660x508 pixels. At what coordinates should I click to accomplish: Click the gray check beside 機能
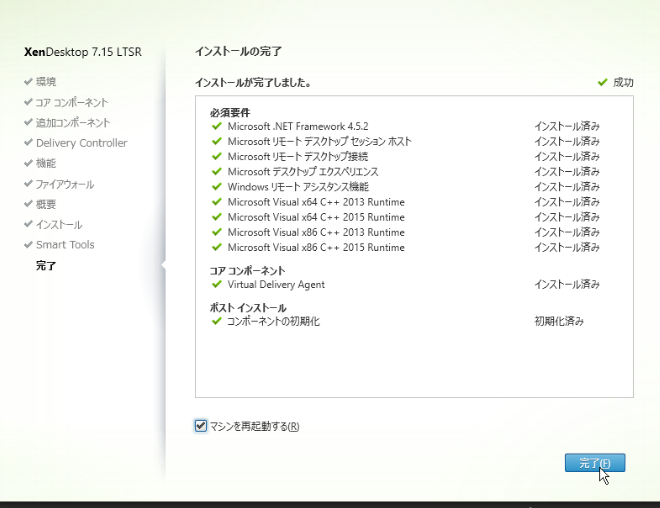28,163
